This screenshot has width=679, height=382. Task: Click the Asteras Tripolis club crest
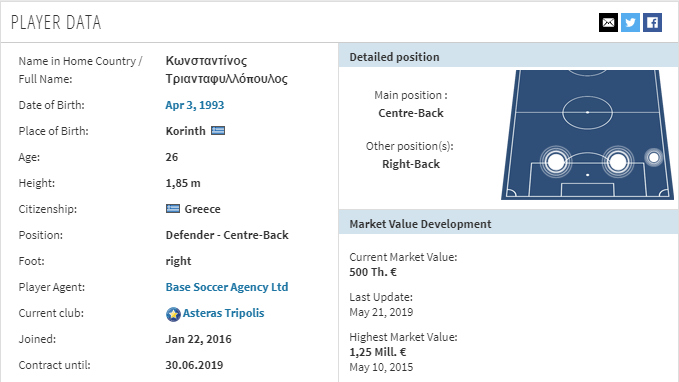(x=173, y=314)
